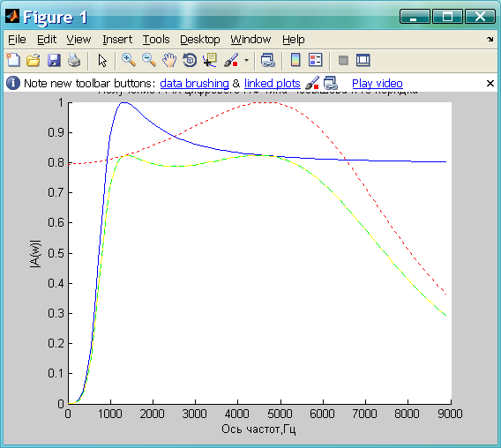Click the link-plot icon in the notification bar
Image resolution: width=501 pixels, height=448 pixels.
click(331, 83)
